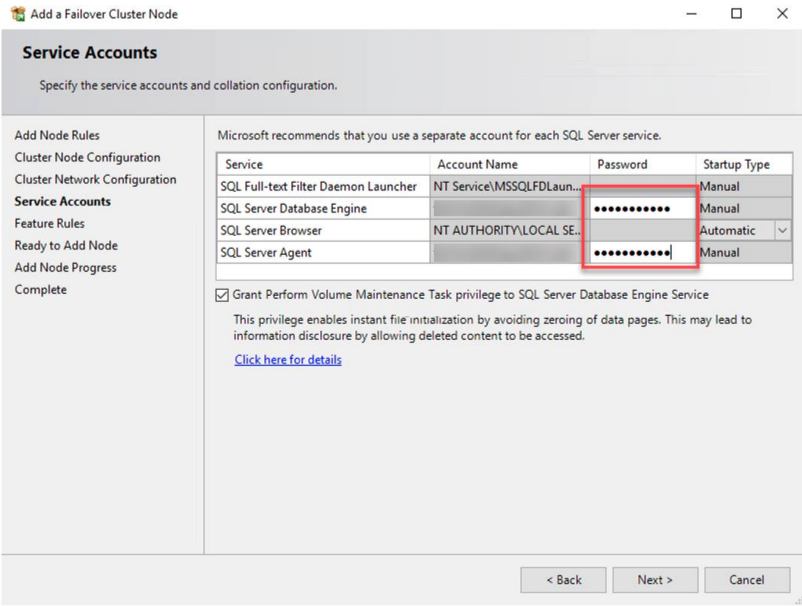Screen dimensions: 802x606
Task: Focus SQL Server Database Engine password field
Action: 642,209
